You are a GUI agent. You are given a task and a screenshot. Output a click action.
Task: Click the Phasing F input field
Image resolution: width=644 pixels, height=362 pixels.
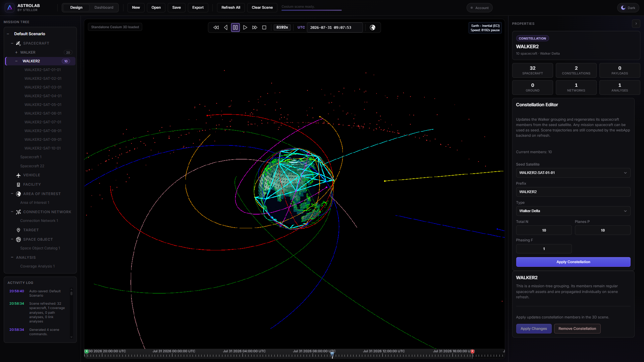[x=544, y=249]
